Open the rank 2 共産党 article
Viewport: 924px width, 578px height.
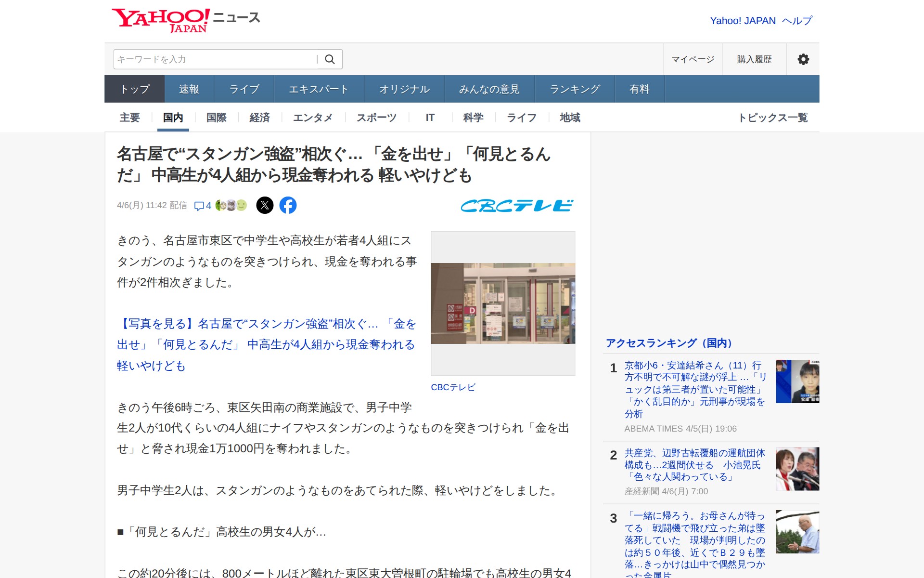pos(694,465)
